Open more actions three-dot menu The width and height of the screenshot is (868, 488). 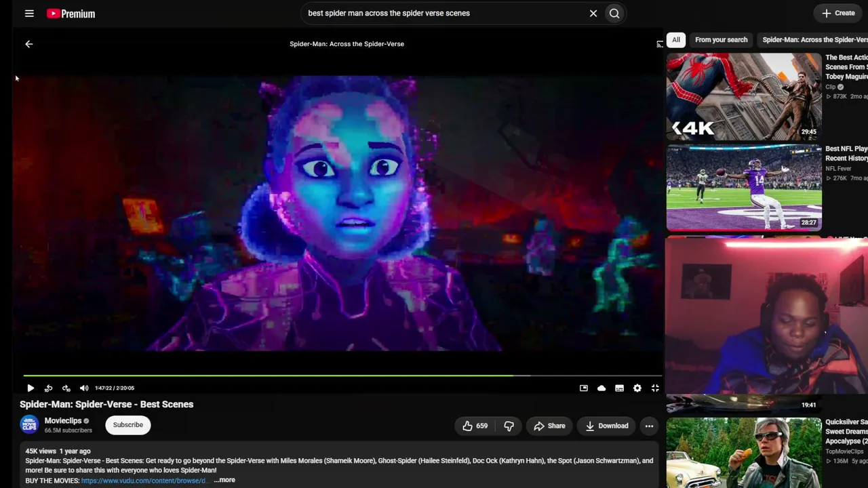click(649, 426)
